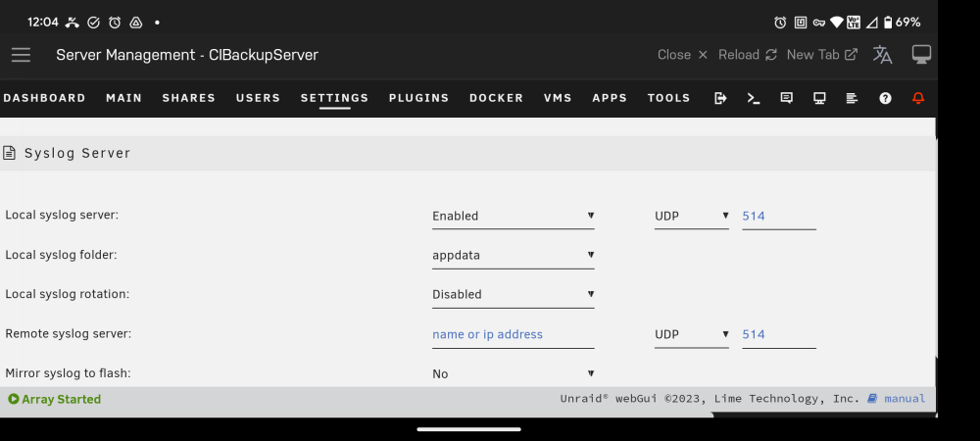Click the Server Management - CIBackupServer title

point(187,55)
